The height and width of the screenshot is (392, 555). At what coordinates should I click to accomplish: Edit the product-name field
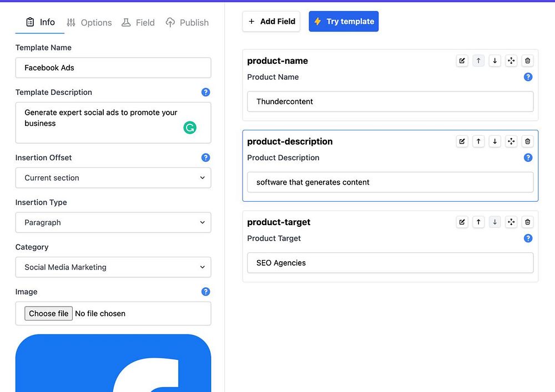[x=462, y=61]
